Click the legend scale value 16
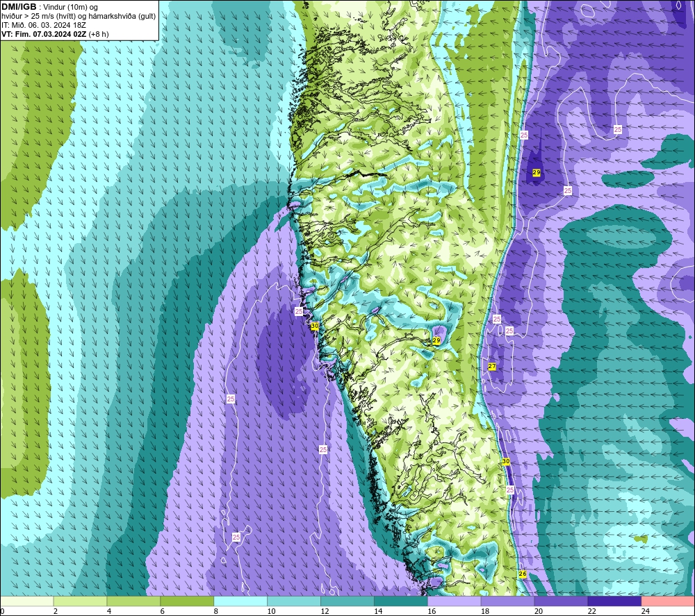The height and width of the screenshot is (616, 695). [x=432, y=611]
